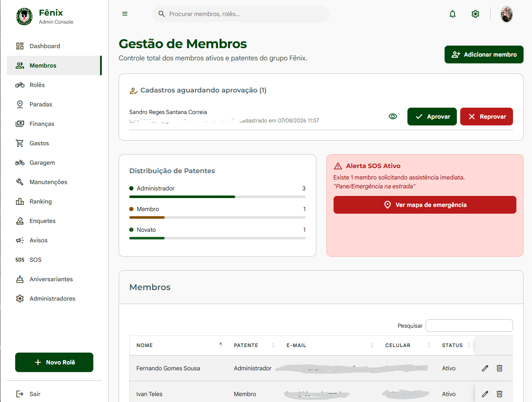Viewport: 532px width, 402px height.
Task: Sort members table by Patente
Action: click(253, 345)
